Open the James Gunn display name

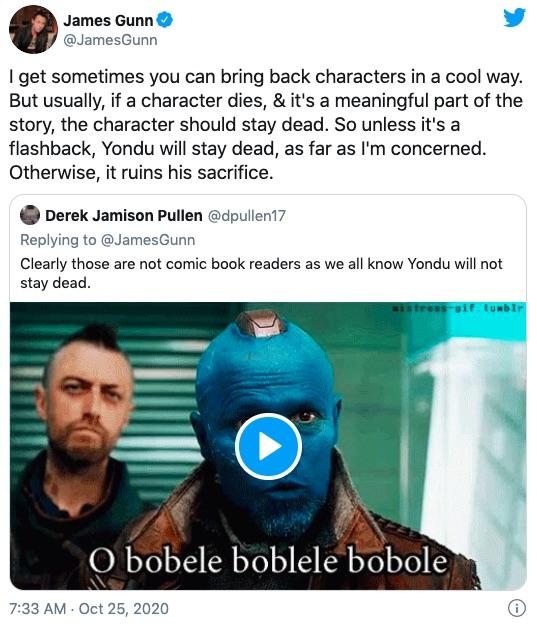pos(108,20)
